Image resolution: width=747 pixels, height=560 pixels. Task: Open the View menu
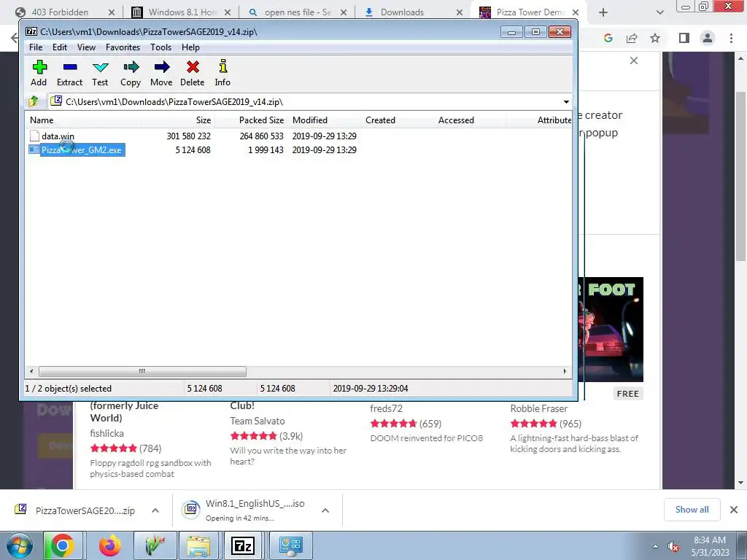(x=86, y=47)
